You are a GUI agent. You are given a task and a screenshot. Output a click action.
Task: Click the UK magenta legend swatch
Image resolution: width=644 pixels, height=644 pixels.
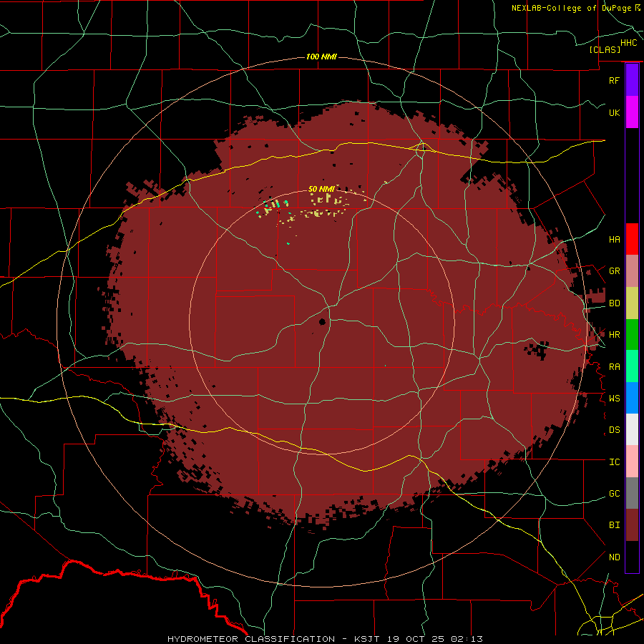point(632,112)
